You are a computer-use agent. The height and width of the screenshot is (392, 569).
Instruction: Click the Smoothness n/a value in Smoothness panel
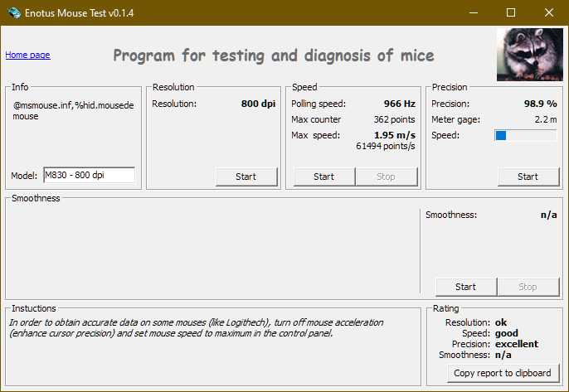click(x=549, y=215)
